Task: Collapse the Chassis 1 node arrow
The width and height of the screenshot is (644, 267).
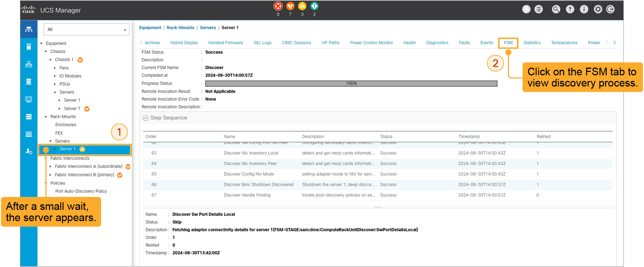Action: (50, 60)
